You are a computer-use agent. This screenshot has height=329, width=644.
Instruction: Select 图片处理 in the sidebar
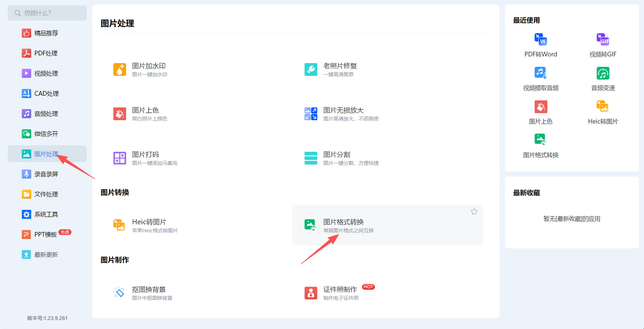pos(47,154)
